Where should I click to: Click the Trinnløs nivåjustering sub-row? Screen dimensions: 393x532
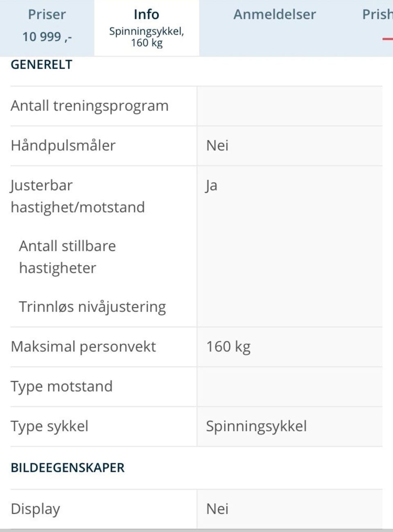pyautogui.click(x=93, y=307)
